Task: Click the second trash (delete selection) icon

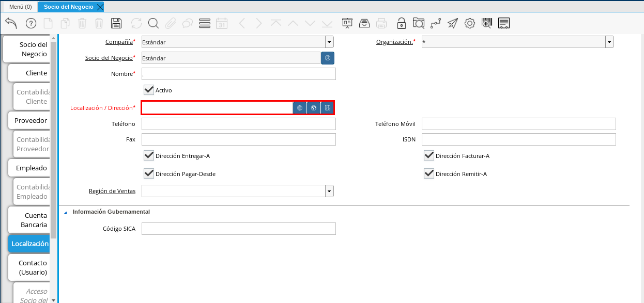Action: click(99, 23)
